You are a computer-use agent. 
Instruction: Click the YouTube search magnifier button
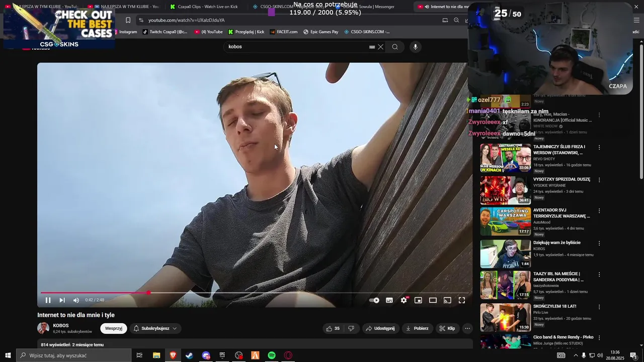point(395,47)
